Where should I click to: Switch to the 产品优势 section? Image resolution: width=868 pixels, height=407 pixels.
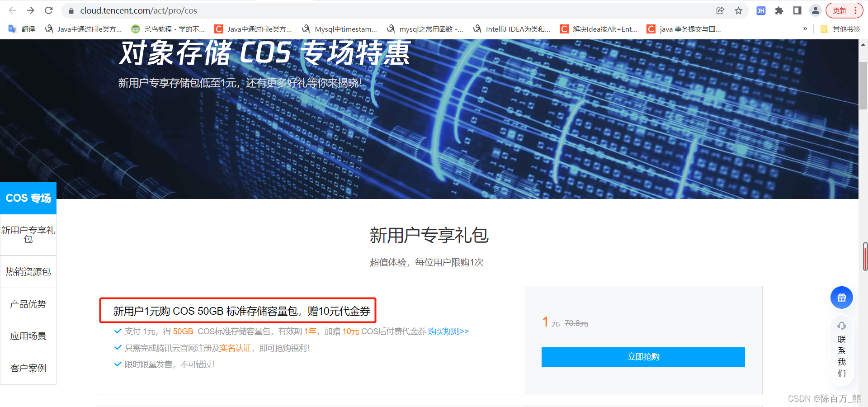pyautogui.click(x=28, y=304)
